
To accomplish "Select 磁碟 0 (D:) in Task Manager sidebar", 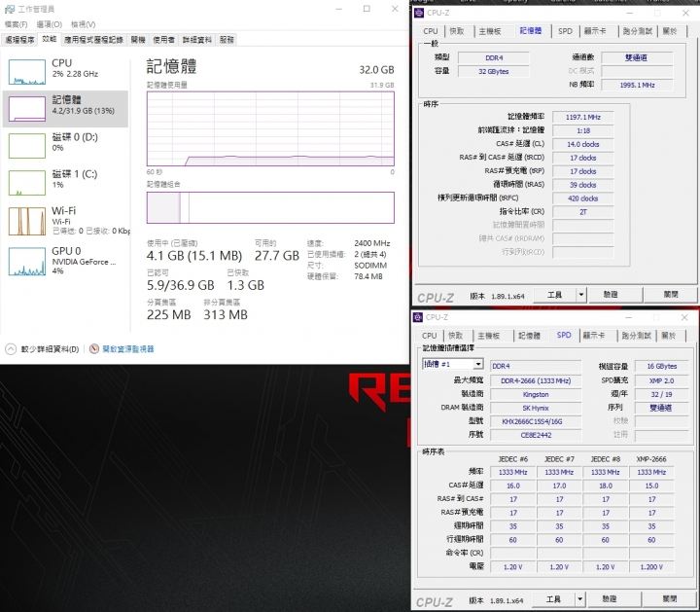I will pyautogui.click(x=65, y=146).
